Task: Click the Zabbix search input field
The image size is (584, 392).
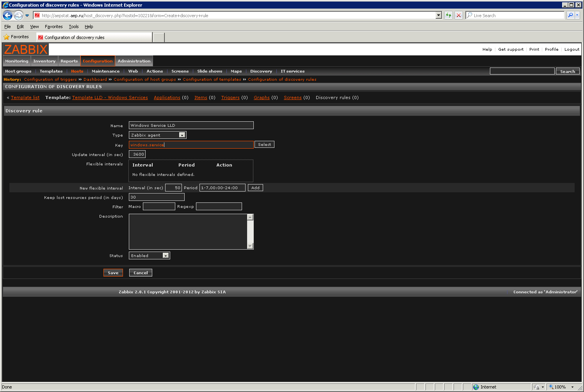Action: click(522, 71)
